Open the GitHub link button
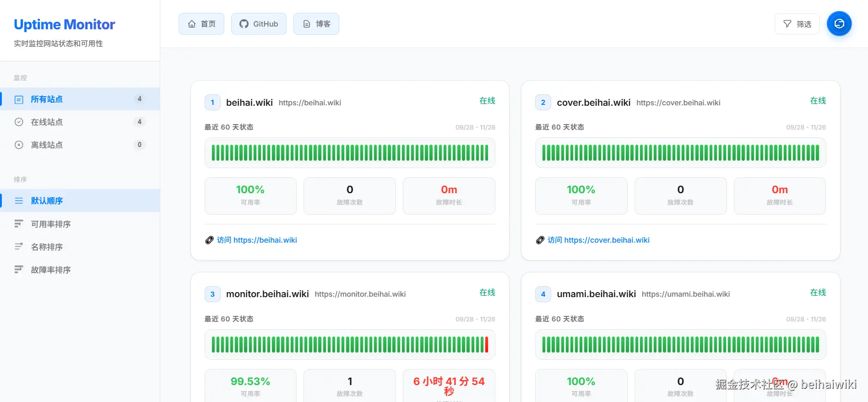The height and width of the screenshot is (402, 868). pos(259,24)
